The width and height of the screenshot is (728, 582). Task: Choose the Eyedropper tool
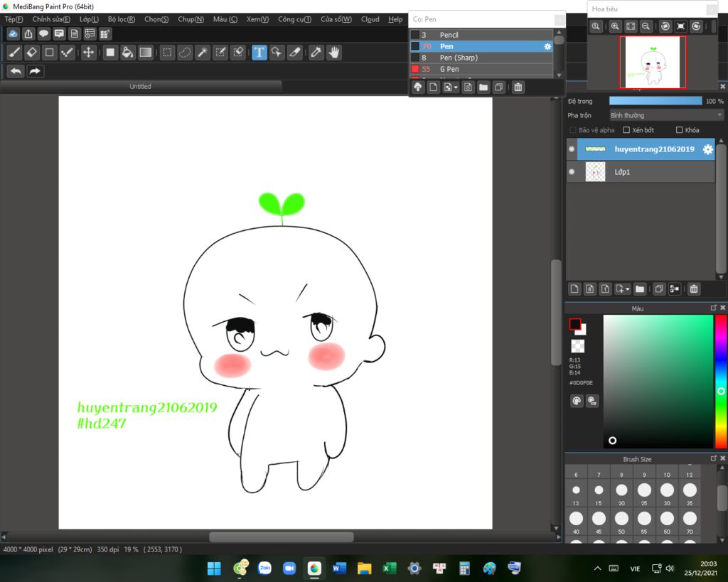316,53
